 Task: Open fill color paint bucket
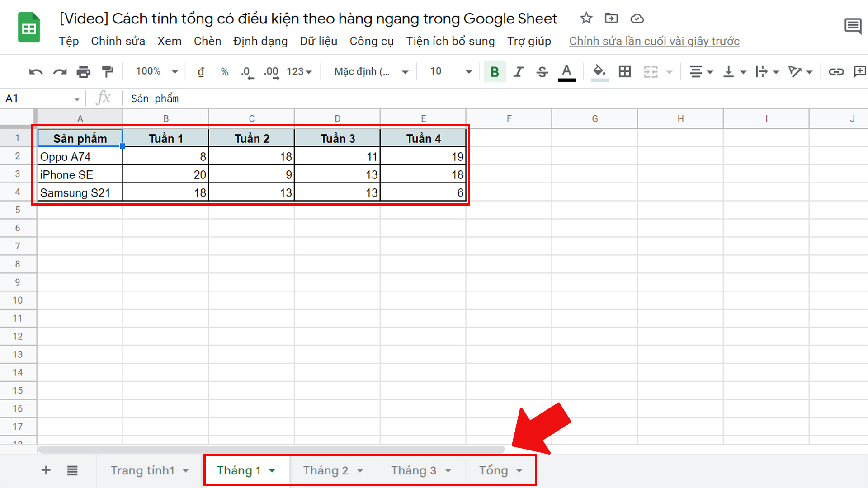click(x=599, y=72)
